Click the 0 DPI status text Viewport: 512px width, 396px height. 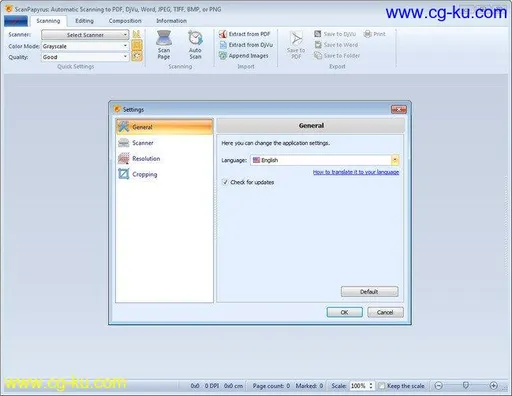point(212,386)
